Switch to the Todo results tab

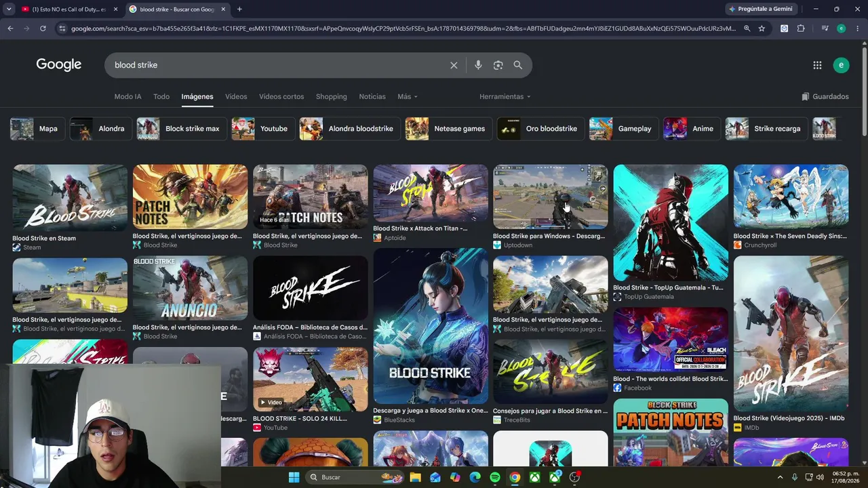161,96
